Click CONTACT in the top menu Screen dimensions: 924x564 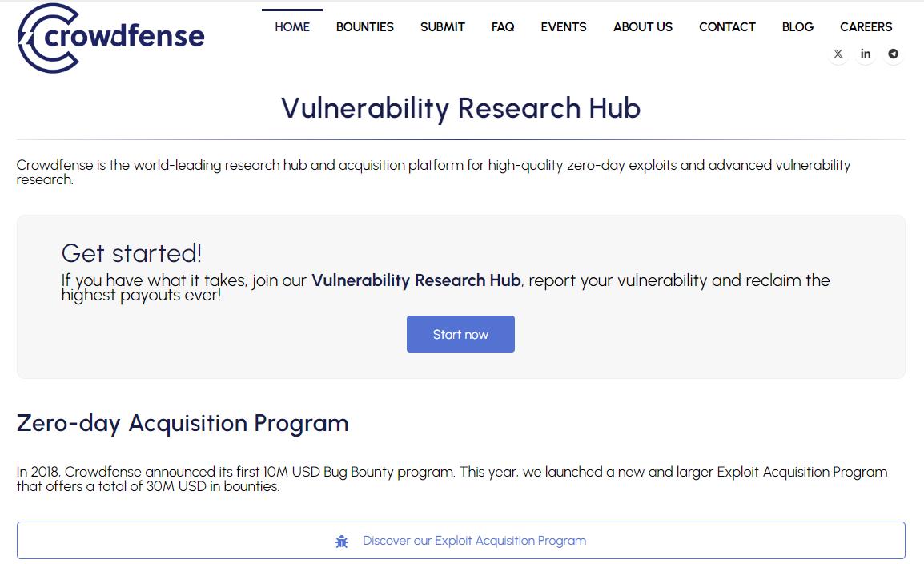[727, 27]
